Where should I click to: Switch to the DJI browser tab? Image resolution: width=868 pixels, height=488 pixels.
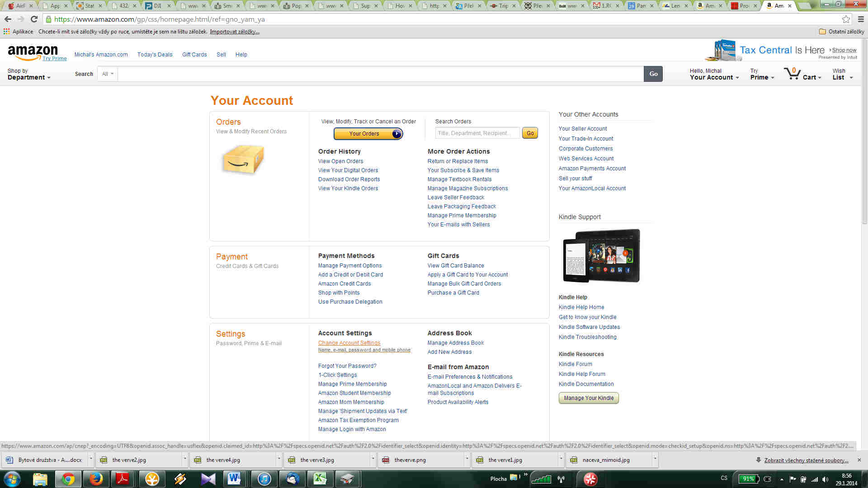157,6
